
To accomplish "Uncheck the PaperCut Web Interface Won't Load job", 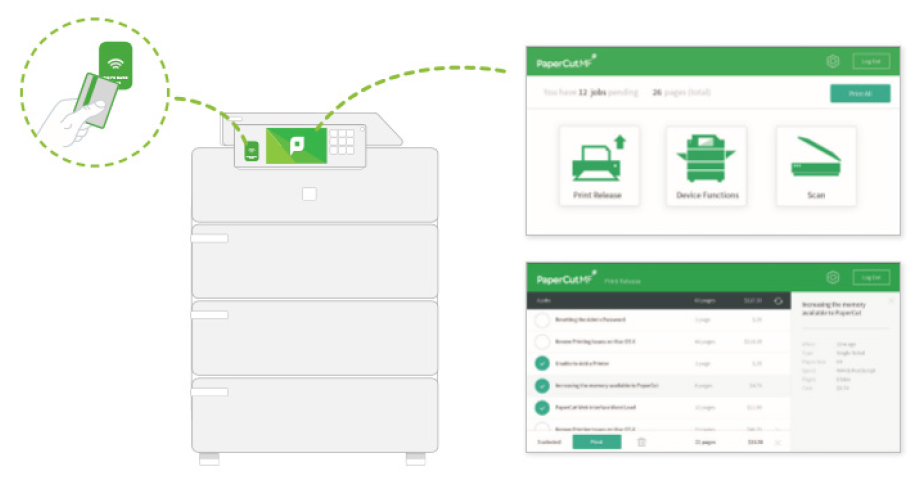I will click(542, 407).
